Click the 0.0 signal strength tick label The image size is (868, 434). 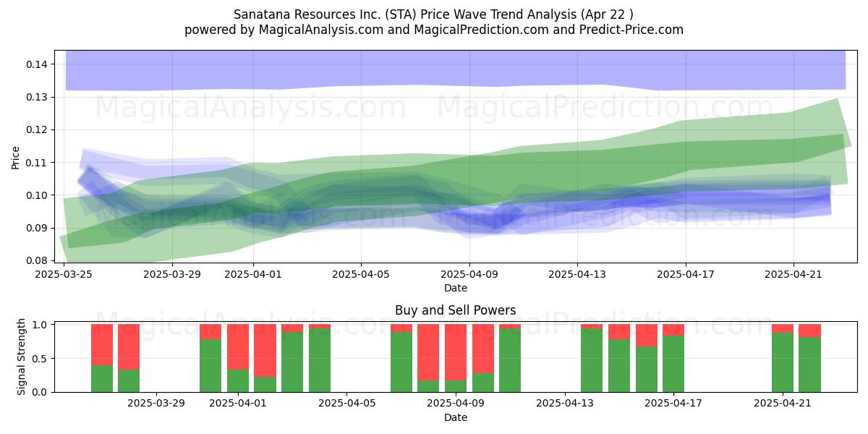click(x=40, y=392)
